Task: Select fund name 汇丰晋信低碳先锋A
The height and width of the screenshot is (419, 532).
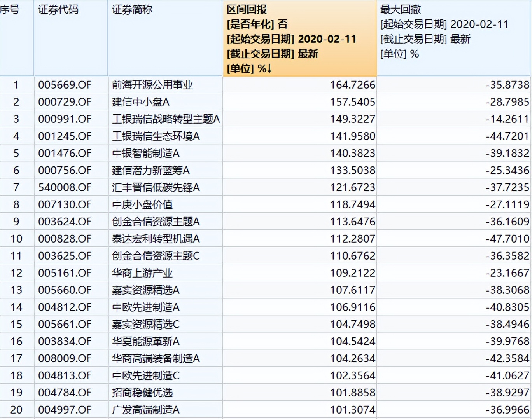Action: click(156, 187)
